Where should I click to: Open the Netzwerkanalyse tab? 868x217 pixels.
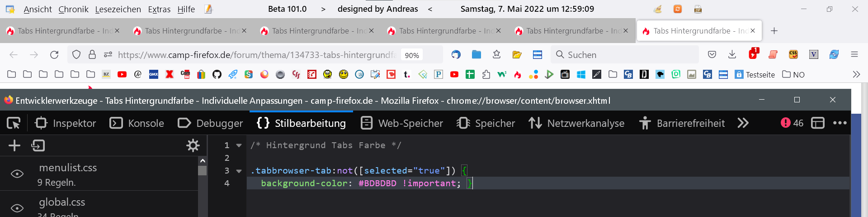click(576, 123)
